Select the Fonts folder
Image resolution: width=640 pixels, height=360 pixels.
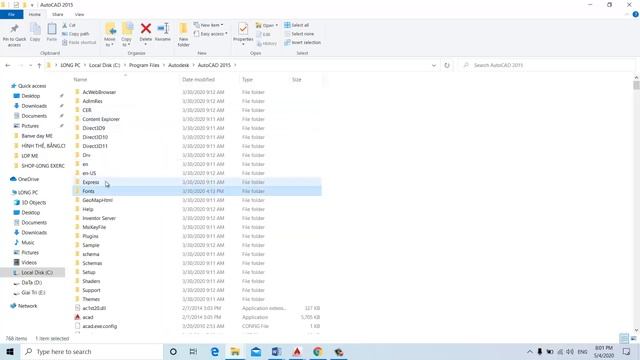88,191
